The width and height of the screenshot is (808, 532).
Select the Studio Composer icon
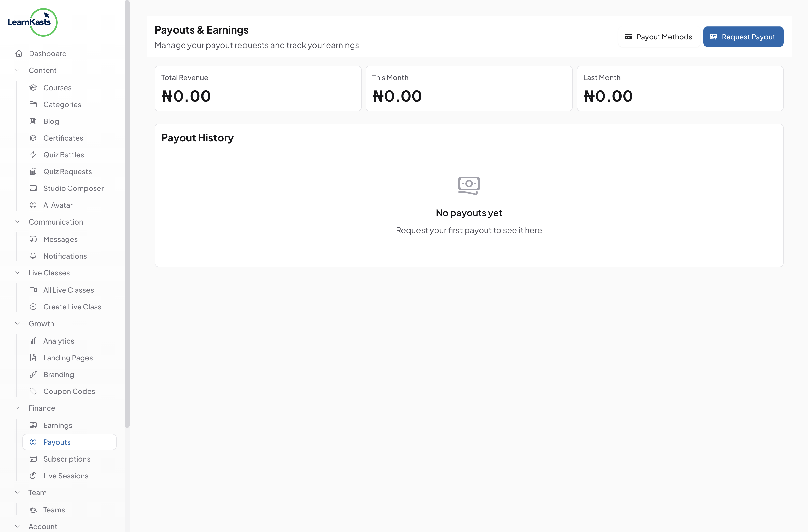click(33, 188)
